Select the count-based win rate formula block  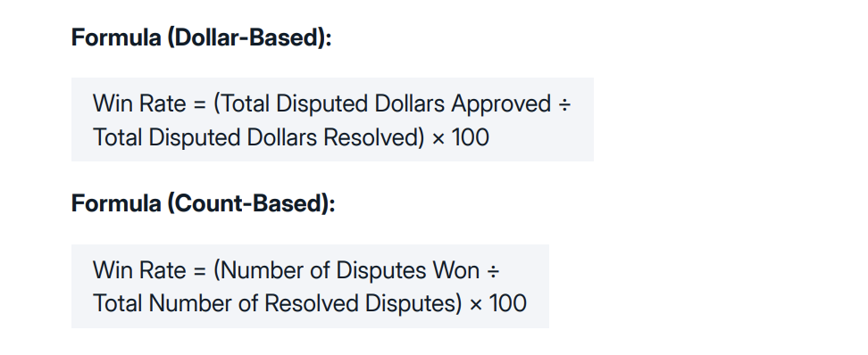tap(310, 286)
